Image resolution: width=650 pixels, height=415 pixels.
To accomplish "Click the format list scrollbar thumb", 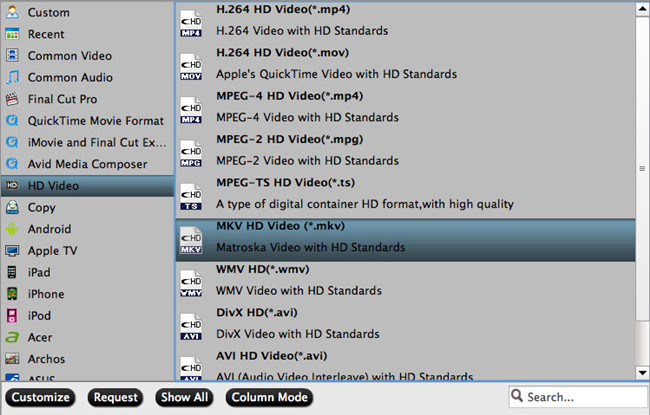I will pos(642,168).
